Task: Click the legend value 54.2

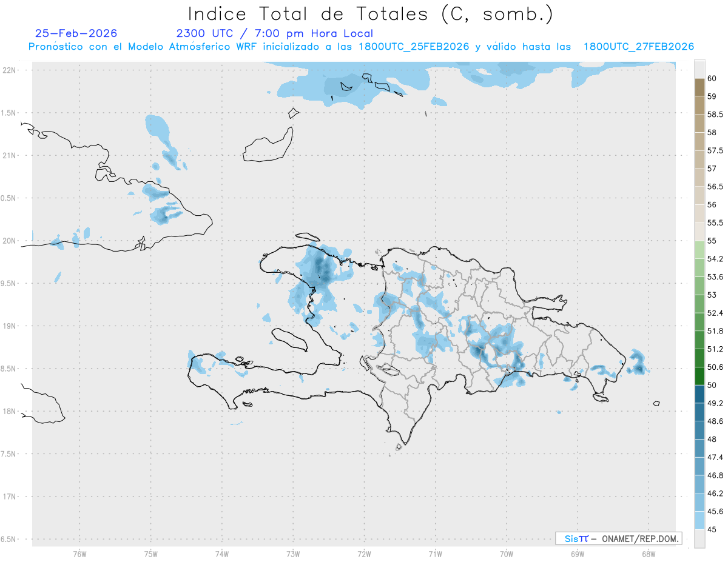Action: tap(715, 259)
